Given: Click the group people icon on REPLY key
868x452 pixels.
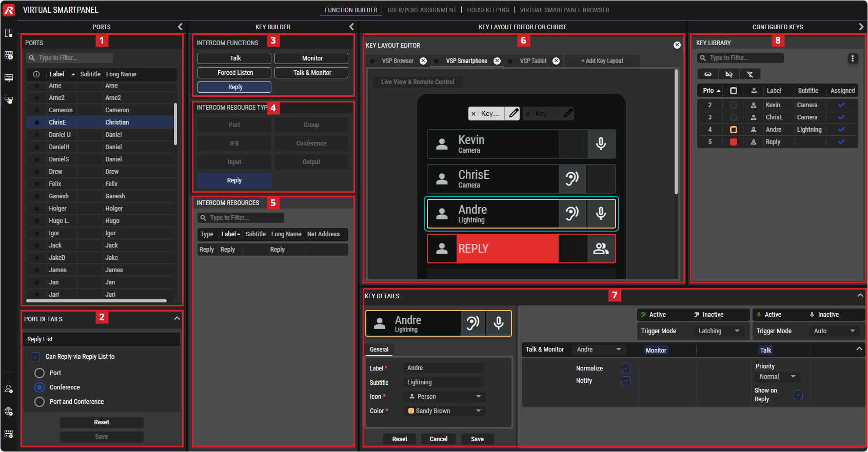Looking at the screenshot, I should click(601, 249).
